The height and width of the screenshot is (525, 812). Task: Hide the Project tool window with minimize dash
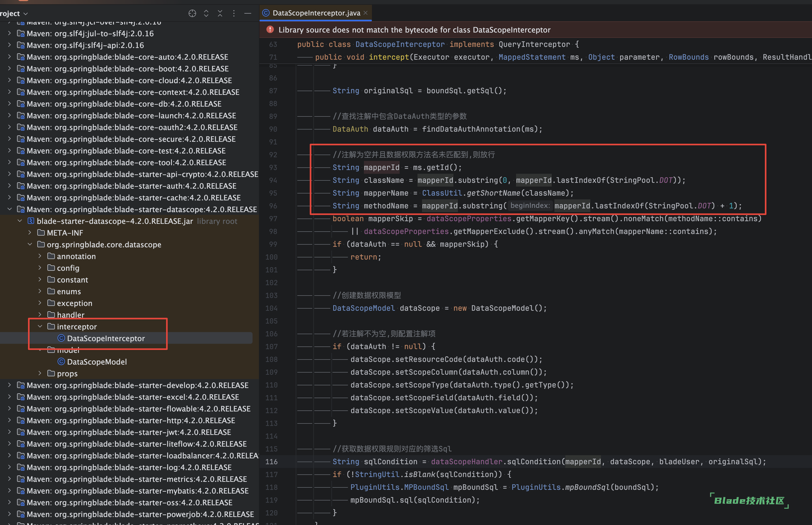pyautogui.click(x=248, y=13)
